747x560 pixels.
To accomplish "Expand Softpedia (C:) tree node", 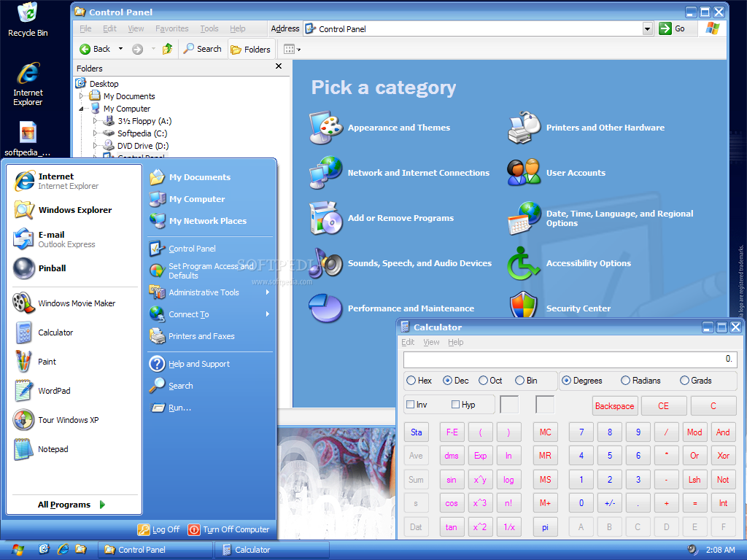I will tap(95, 133).
